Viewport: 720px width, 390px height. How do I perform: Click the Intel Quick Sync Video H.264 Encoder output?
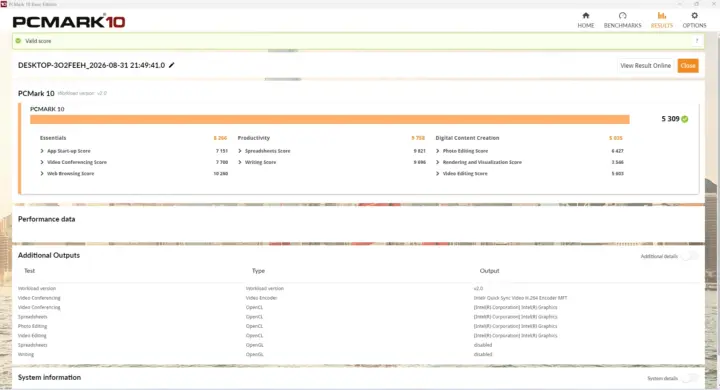520,298
